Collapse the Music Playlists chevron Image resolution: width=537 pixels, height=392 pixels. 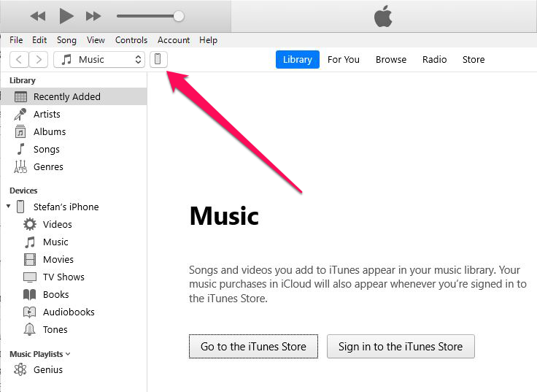pyautogui.click(x=68, y=354)
